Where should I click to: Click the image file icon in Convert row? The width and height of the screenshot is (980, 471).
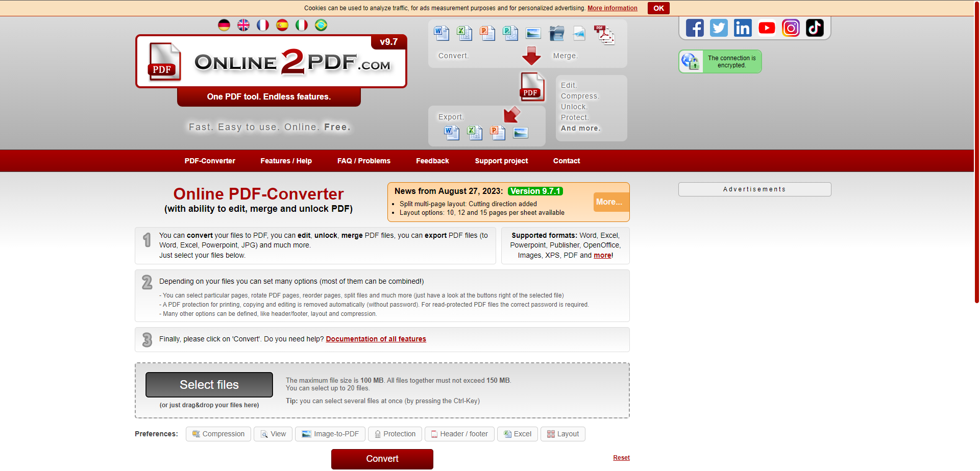(533, 34)
